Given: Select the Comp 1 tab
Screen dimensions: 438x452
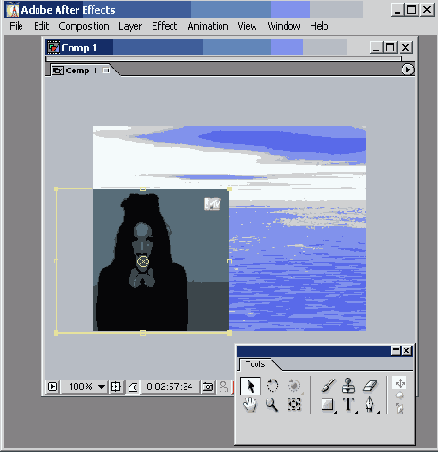Looking at the screenshot, I should (x=82, y=70).
